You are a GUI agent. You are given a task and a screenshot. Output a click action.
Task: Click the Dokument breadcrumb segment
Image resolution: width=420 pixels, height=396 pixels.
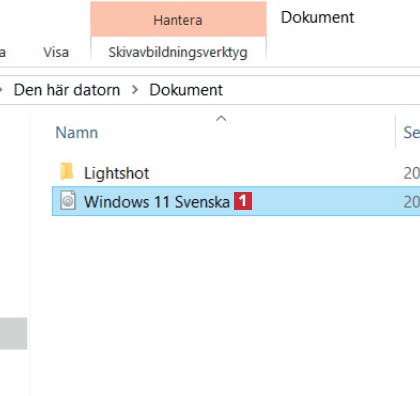click(186, 90)
